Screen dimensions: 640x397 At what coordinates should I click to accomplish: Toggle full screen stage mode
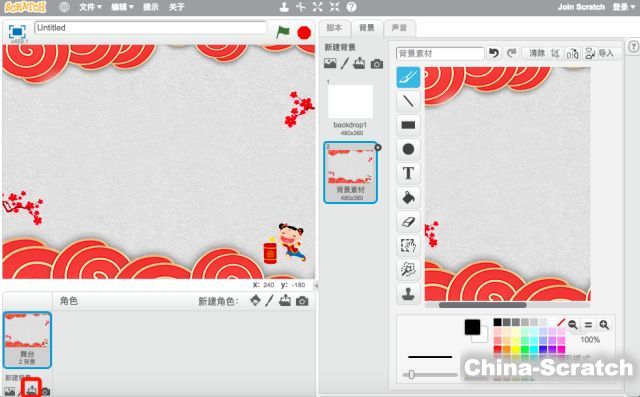pos(17,31)
